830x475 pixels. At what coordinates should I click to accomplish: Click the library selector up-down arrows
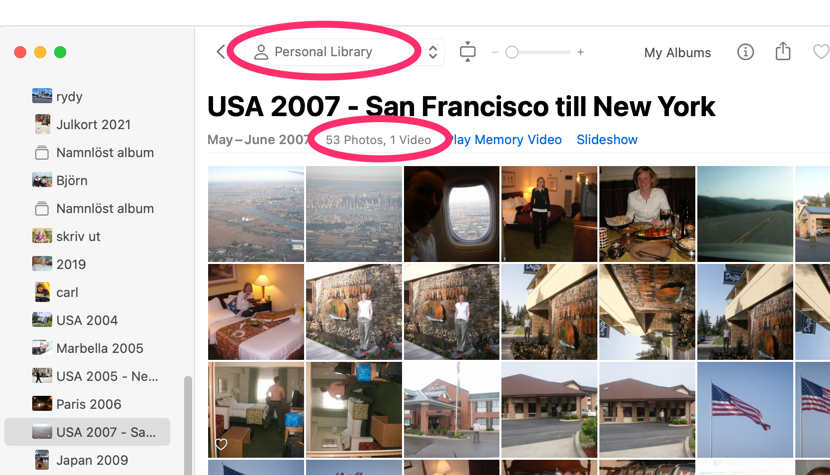pyautogui.click(x=432, y=52)
